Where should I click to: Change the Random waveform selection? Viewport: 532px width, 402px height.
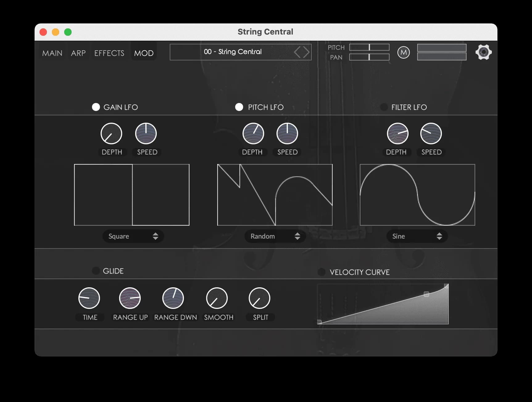(x=274, y=236)
